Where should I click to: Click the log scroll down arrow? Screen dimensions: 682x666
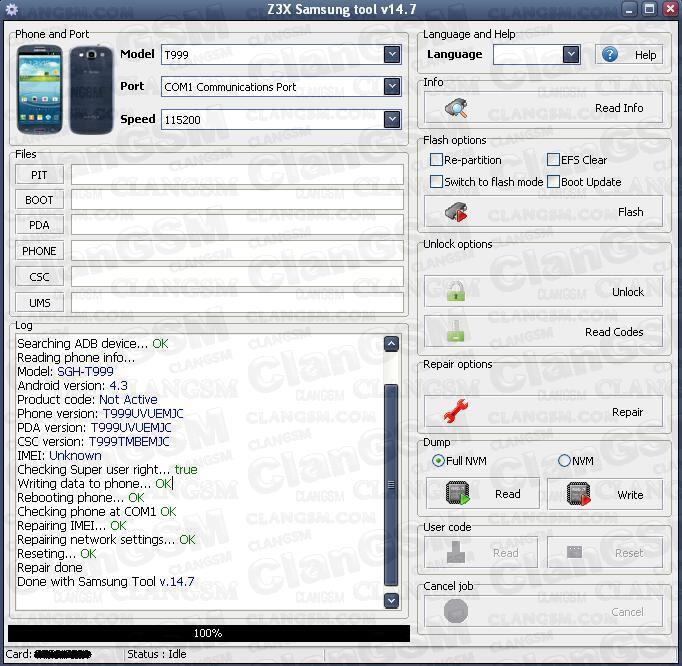[391, 600]
